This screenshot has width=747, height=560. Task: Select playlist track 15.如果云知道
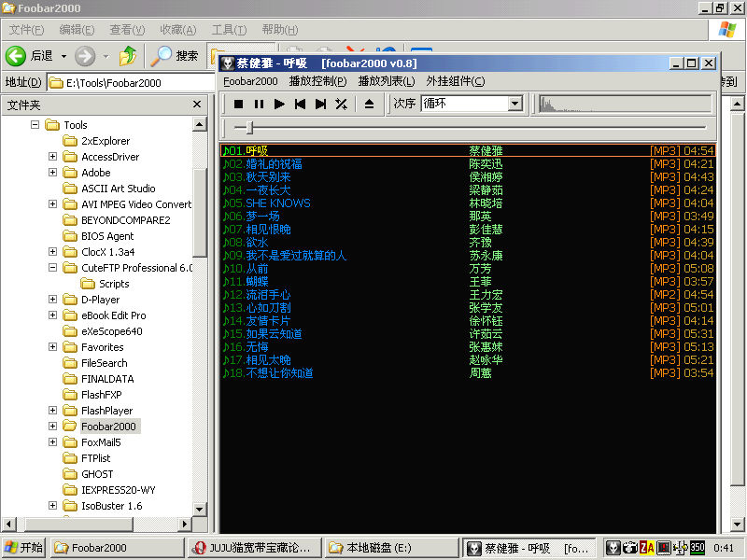pos(469,334)
